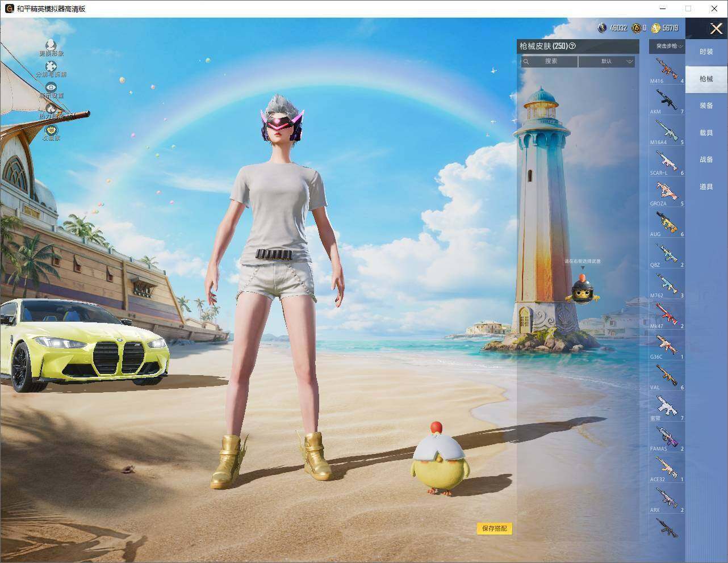Image resolution: width=728 pixels, height=563 pixels.
Task: Click the gold coin currency icon
Action: [656, 28]
